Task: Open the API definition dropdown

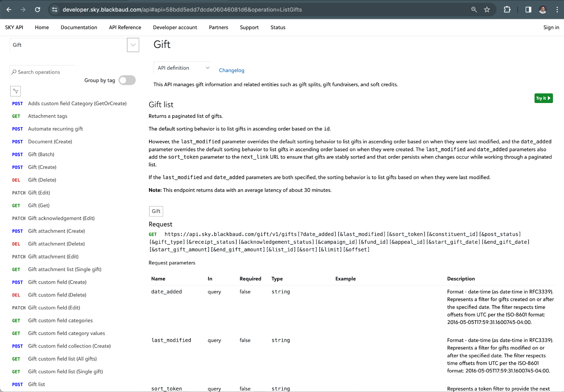Action: pos(183,68)
